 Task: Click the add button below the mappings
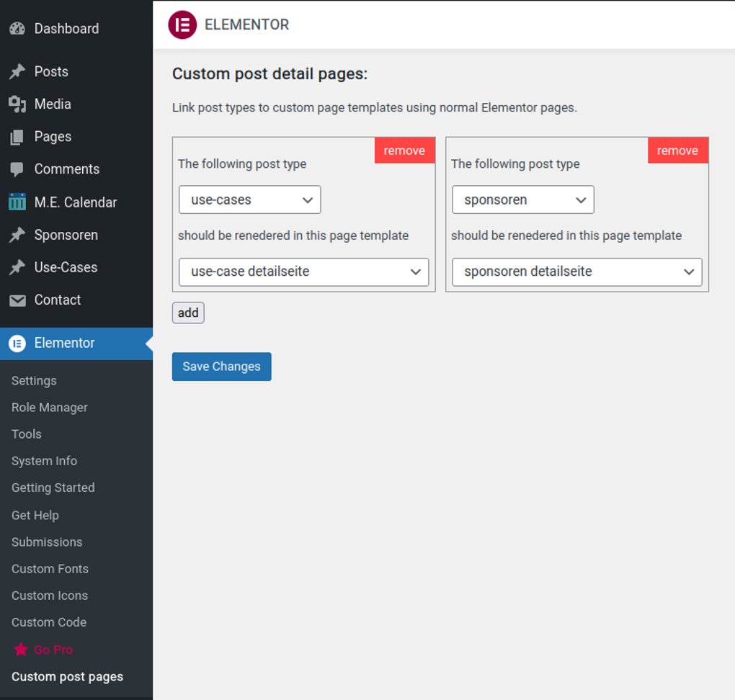(x=187, y=313)
